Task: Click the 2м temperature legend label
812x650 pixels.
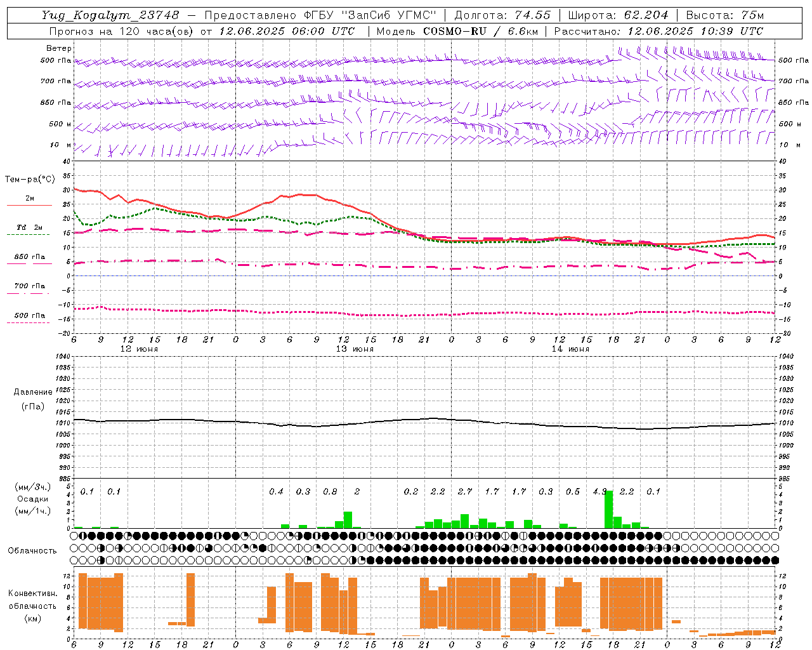Action: pos(30,198)
